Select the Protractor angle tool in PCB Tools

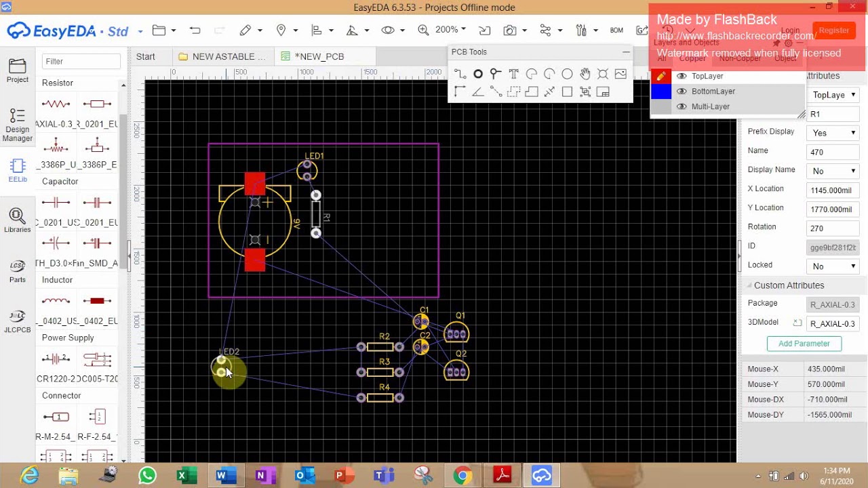click(x=478, y=91)
